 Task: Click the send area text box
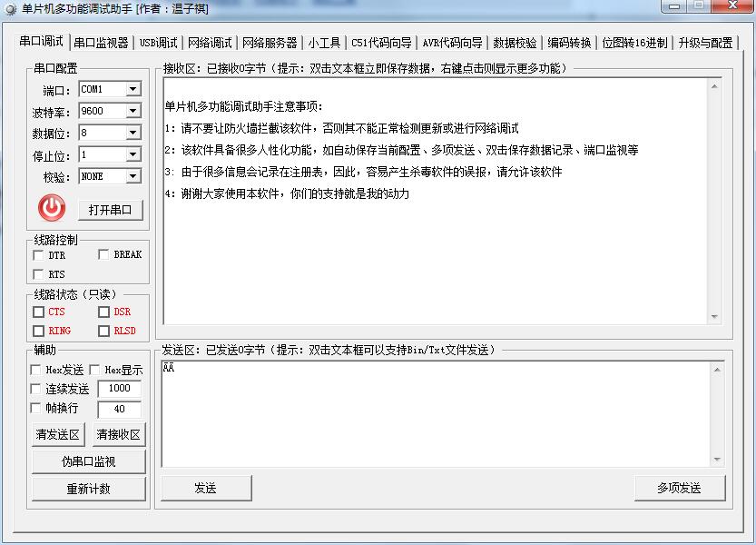point(436,413)
